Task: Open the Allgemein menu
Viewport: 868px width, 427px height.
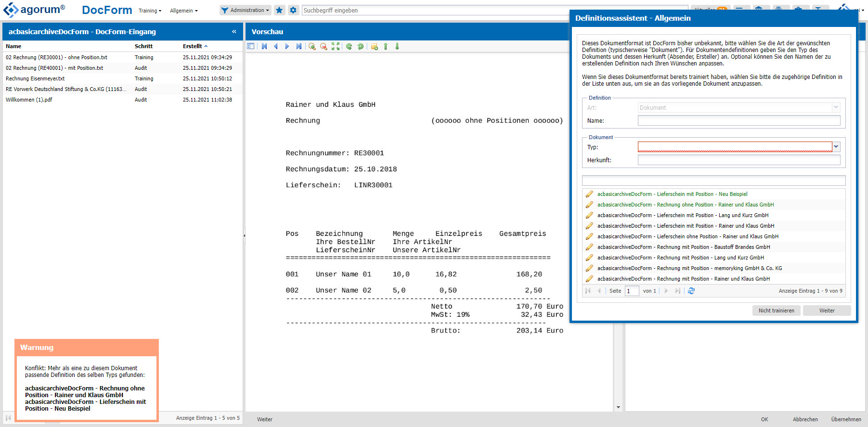Action: 184,11
